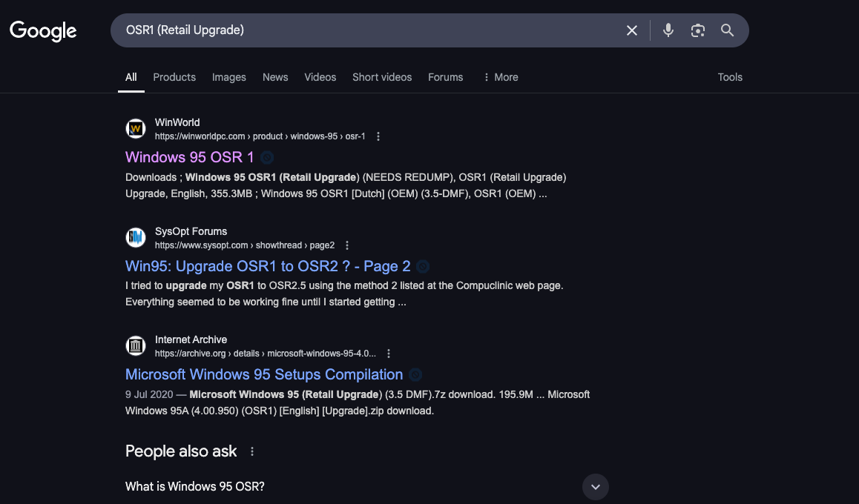Click the badge icon beside Microsoft Windows 95 Setups Compilation
The width and height of the screenshot is (859, 504).
(415, 375)
